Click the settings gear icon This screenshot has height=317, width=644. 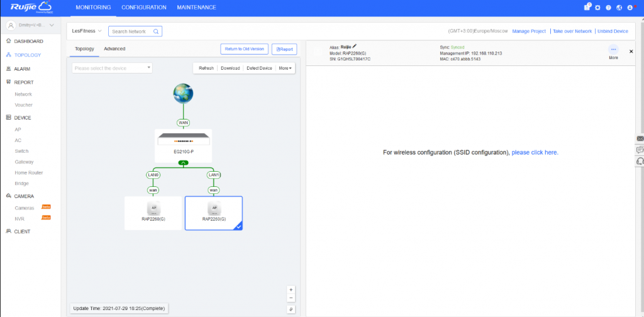click(597, 8)
